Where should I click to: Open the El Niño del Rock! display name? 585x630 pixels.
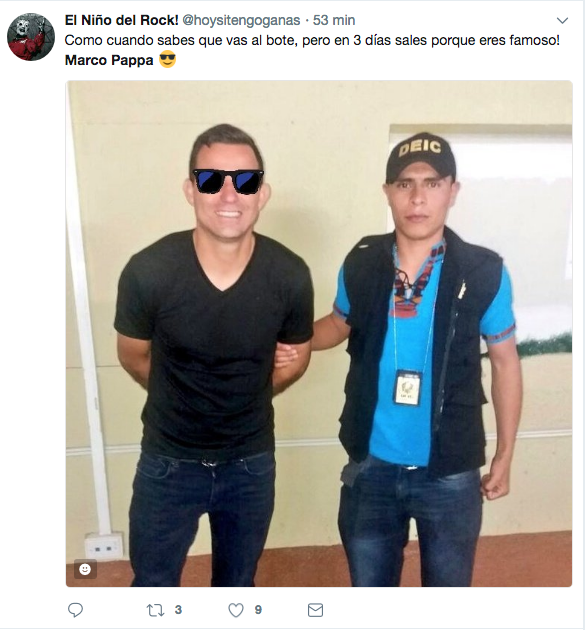[x=121, y=20]
